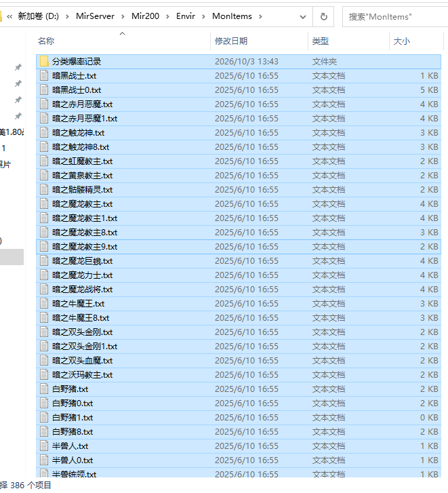
Task: Select the file name 白野猪0.txt
Action: pos(73,403)
